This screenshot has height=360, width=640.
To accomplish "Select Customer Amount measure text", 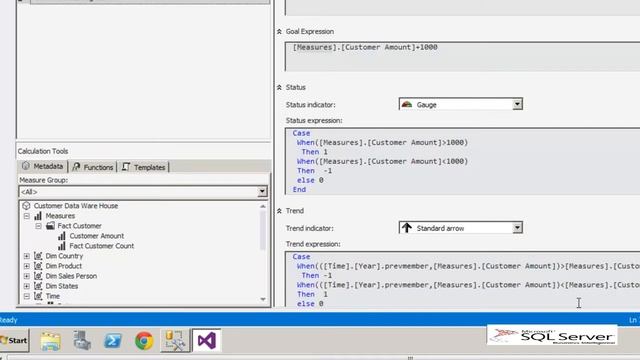I will pos(97,236).
